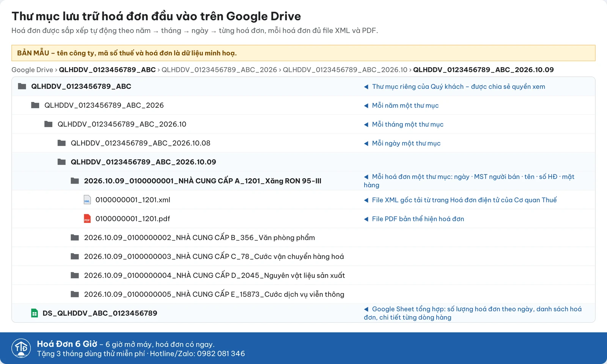The image size is (607, 364).
Task: Click folder icon of QLHDDV_0123456789_ABC_2026.10 row
Action: (x=49, y=124)
